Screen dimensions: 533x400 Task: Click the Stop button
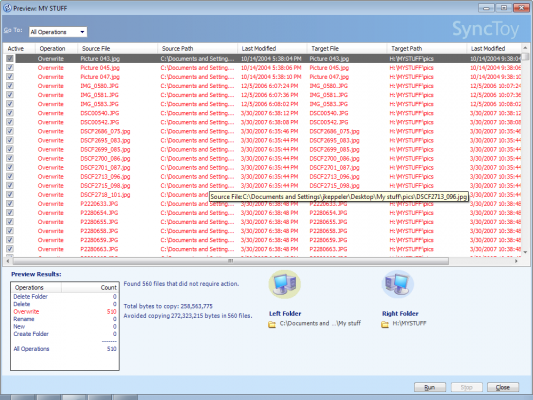tap(466, 387)
